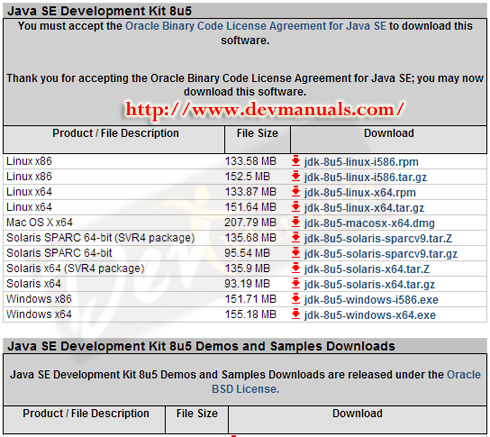Download jdk-8u5-linux-x64.rpm file link
The width and height of the screenshot is (490, 437).
(360, 193)
